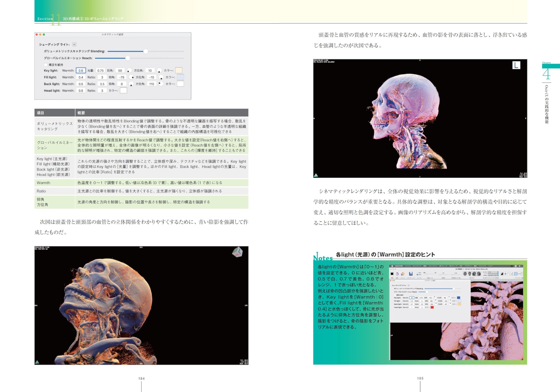
Task: Enable the 輝度を維持 checkbox
Action: 46,64
